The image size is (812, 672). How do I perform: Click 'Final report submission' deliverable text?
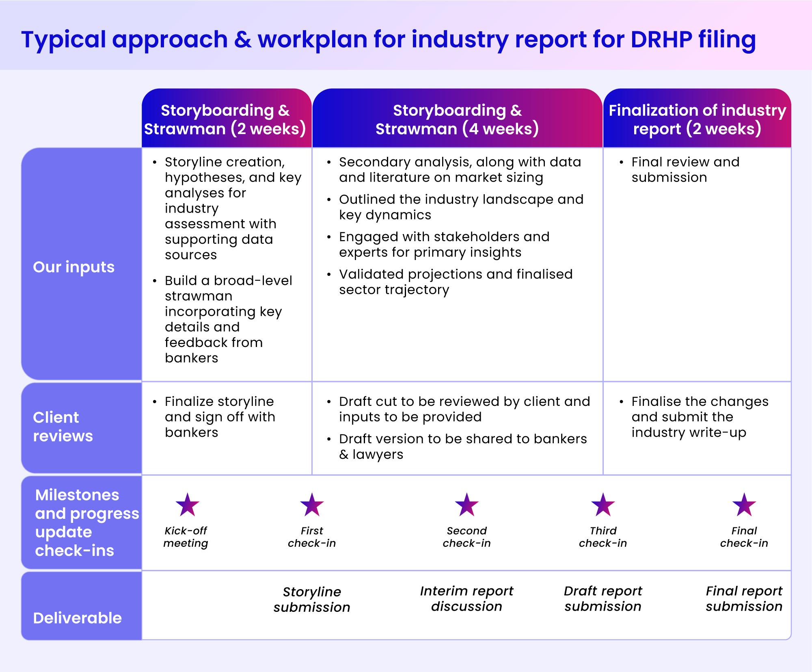pos(744,598)
